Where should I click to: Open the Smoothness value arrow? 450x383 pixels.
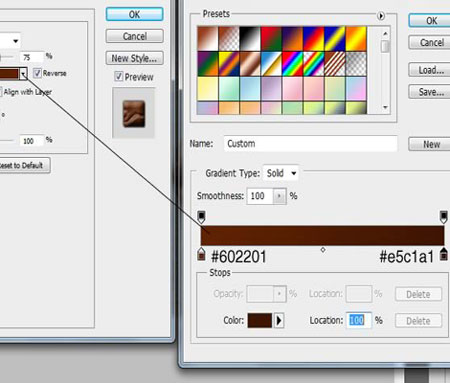pos(279,196)
